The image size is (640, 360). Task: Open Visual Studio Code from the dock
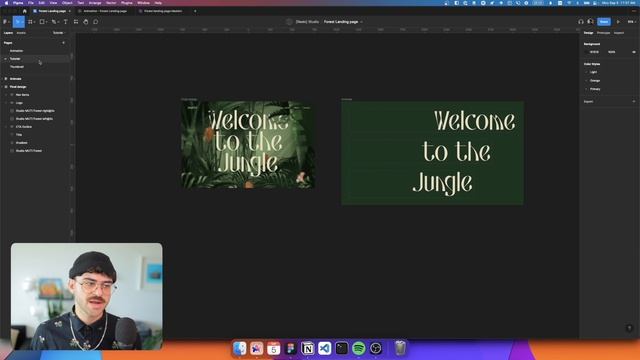[x=324, y=348]
